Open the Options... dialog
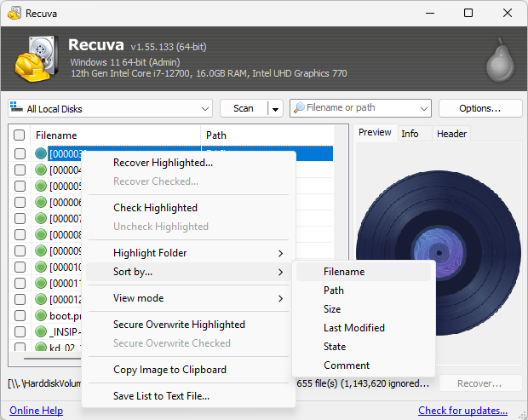The height and width of the screenshot is (420, 528). (480, 108)
